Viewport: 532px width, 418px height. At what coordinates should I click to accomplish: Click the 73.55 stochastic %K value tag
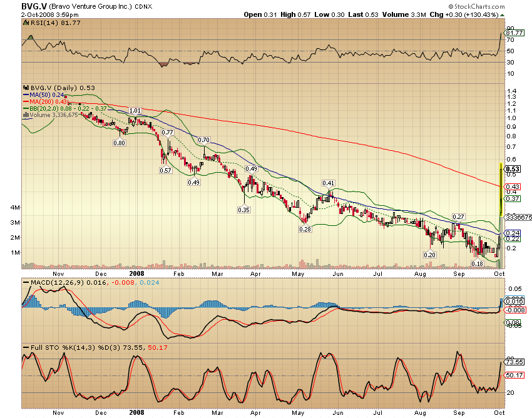tap(514, 362)
